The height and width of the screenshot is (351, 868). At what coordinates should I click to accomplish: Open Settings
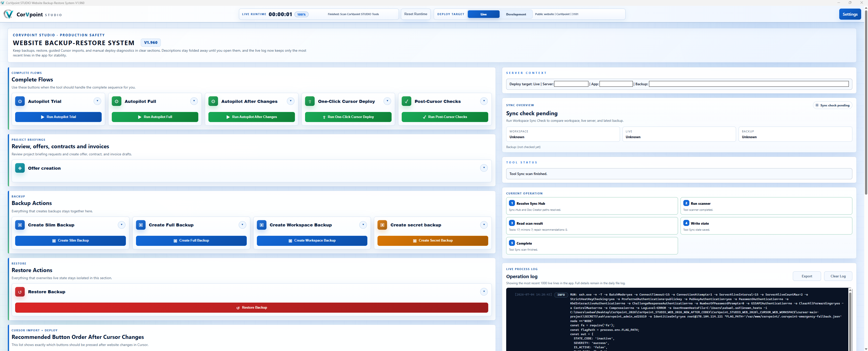pos(850,14)
